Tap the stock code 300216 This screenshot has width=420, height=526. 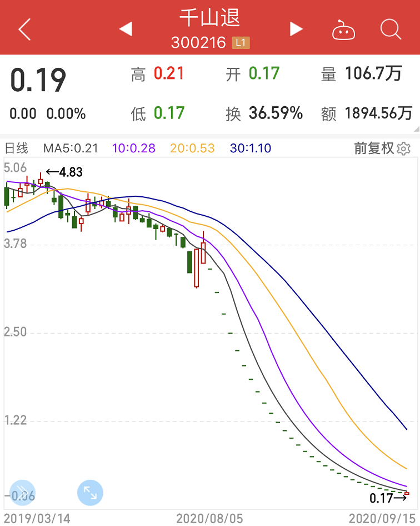[x=198, y=43]
